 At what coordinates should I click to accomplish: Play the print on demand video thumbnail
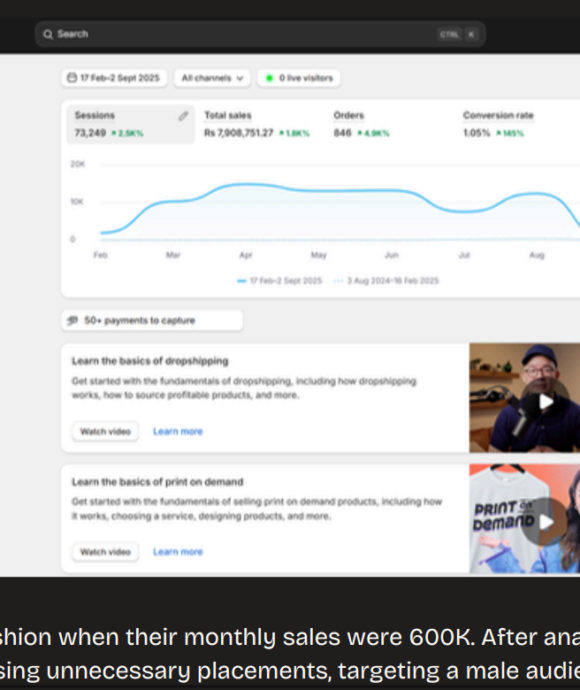546,522
